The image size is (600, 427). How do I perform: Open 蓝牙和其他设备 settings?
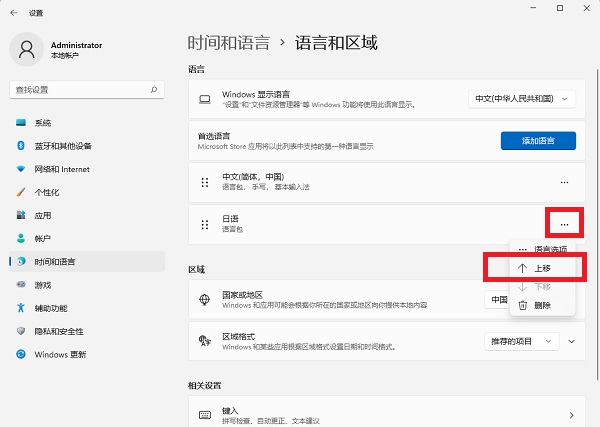point(62,146)
